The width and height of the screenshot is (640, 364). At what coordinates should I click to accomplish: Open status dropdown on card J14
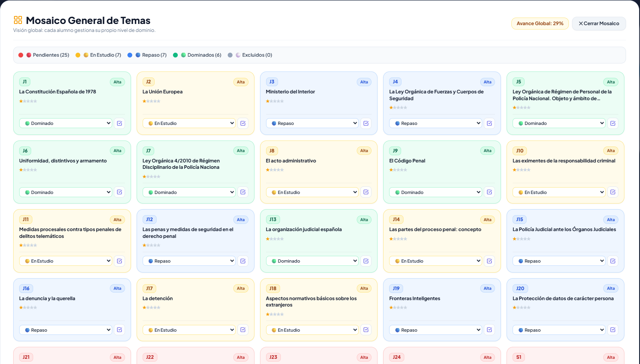coord(436,261)
